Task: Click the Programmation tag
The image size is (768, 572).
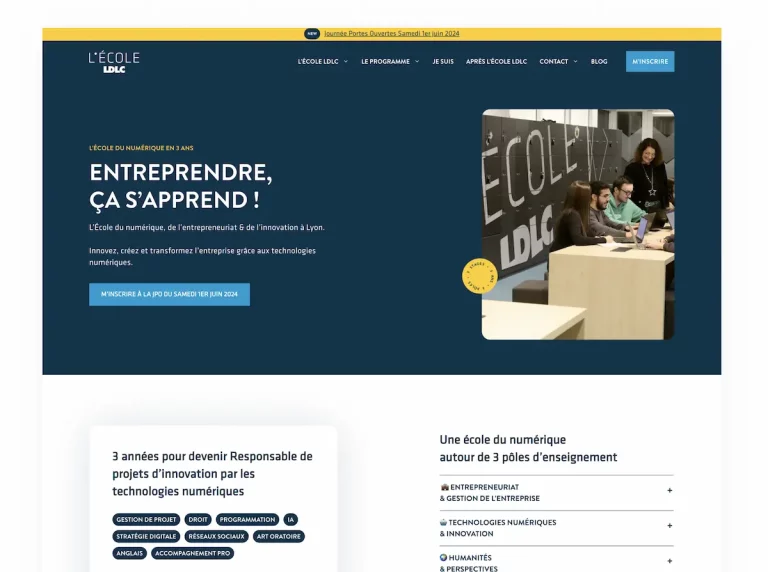Action: pyautogui.click(x=247, y=520)
